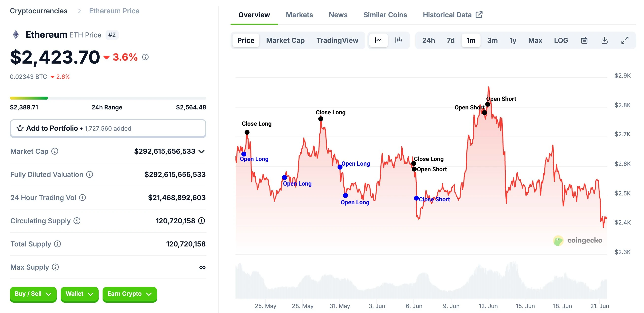Switch chart data to Market Cap
The width and height of the screenshot is (644, 313).
click(285, 40)
